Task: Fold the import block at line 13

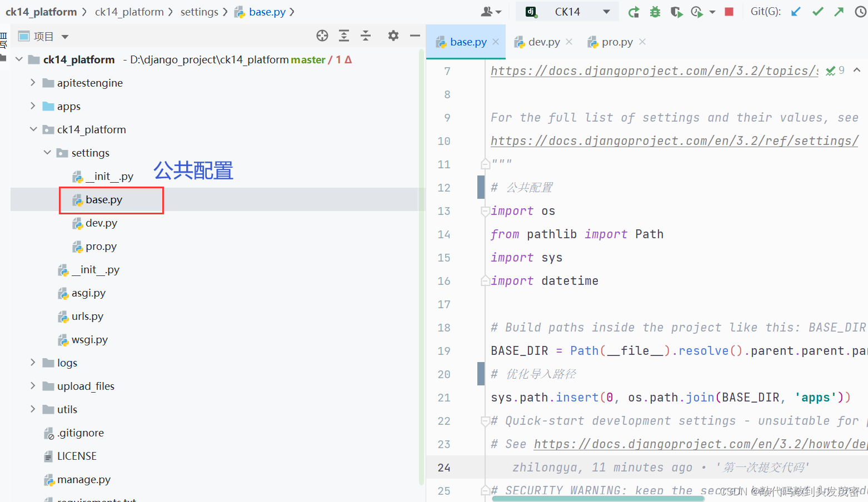Action: (485, 211)
